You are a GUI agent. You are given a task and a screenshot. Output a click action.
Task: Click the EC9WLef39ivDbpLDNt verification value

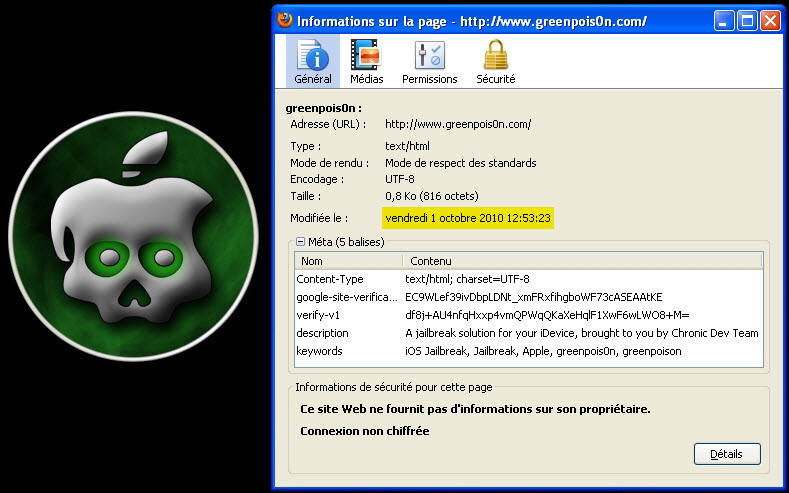pyautogui.click(x=533, y=297)
